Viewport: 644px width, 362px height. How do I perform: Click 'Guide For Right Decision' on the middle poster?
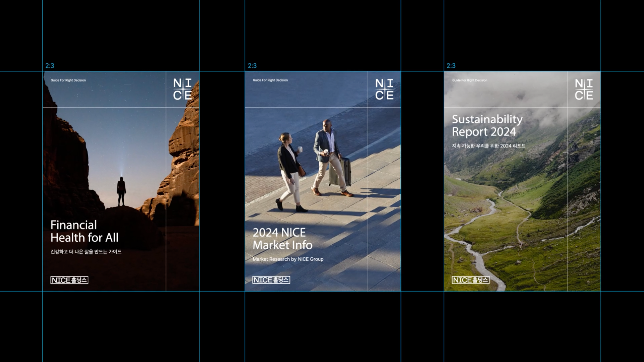(270, 80)
